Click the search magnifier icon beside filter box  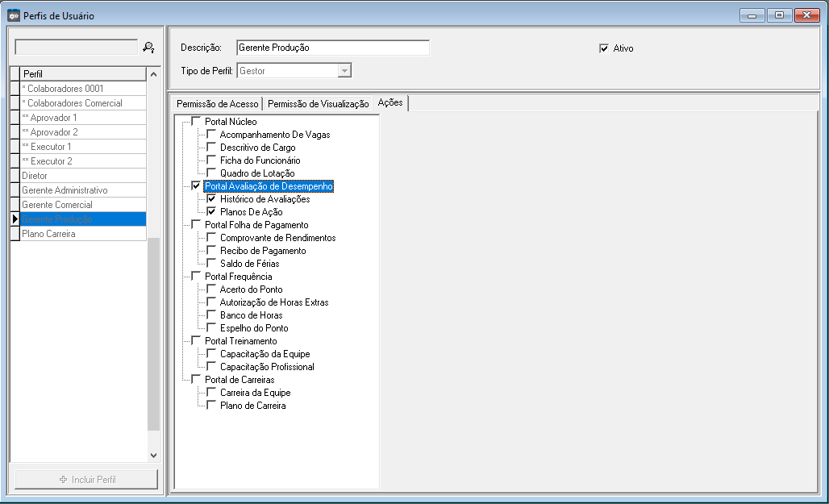pos(148,48)
